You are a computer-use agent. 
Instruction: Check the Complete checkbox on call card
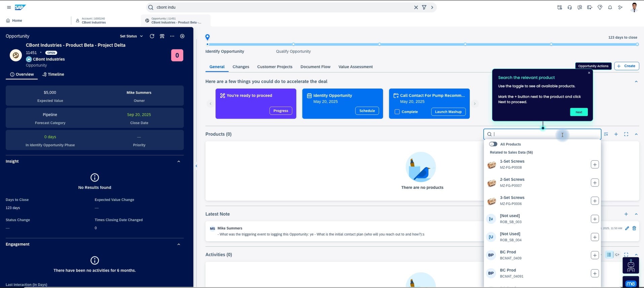pyautogui.click(x=397, y=112)
